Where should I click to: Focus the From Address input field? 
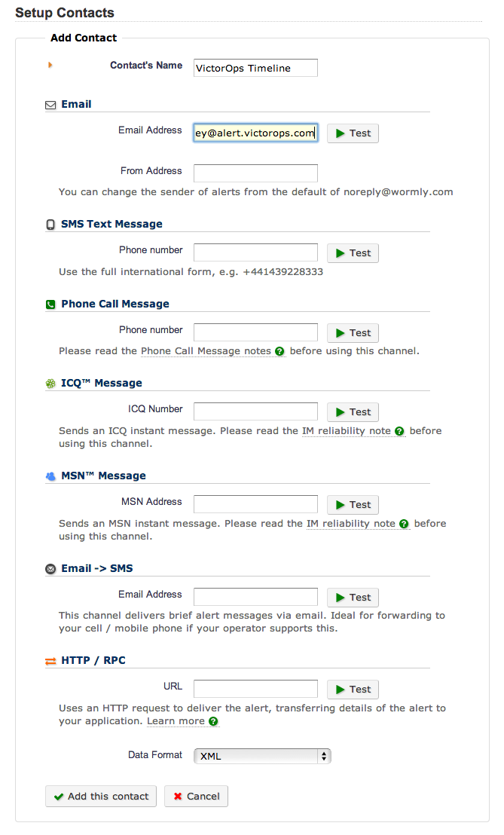(x=255, y=173)
